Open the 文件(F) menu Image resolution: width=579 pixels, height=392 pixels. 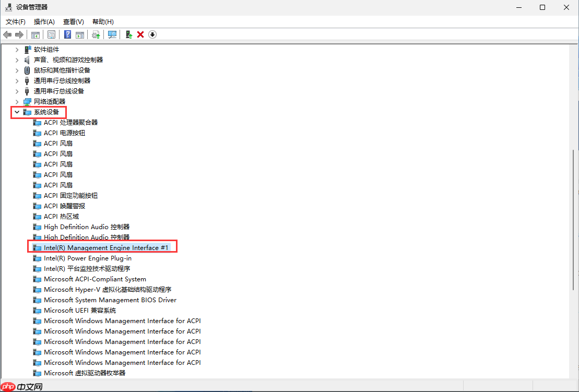[16, 22]
